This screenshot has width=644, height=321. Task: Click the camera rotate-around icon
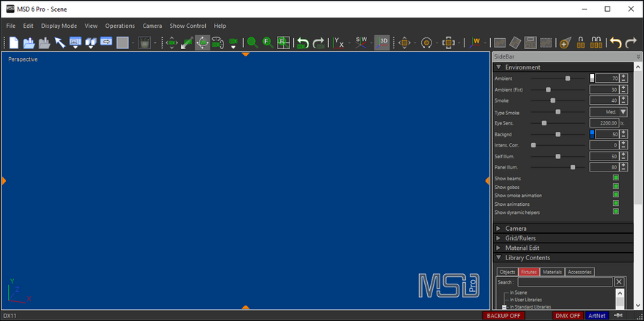[x=218, y=43]
